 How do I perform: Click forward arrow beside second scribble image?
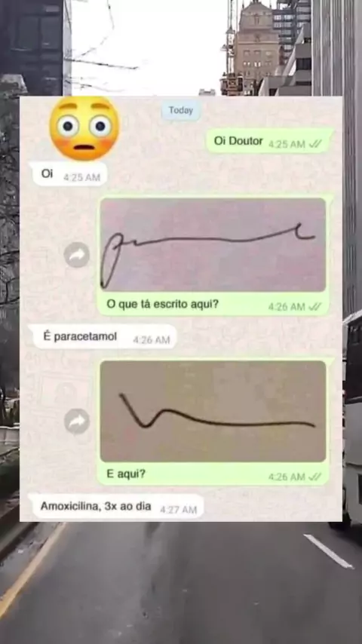pos(77,422)
